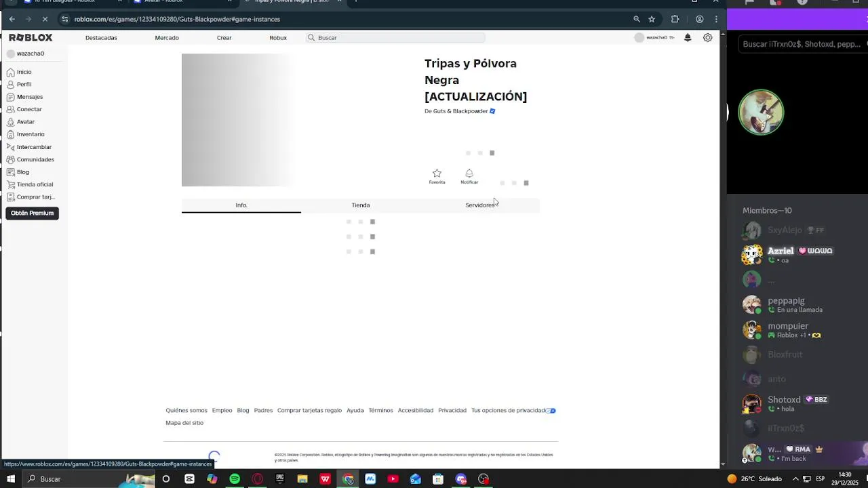Select the Servidores tab
Image resolution: width=868 pixels, height=488 pixels.
480,205
